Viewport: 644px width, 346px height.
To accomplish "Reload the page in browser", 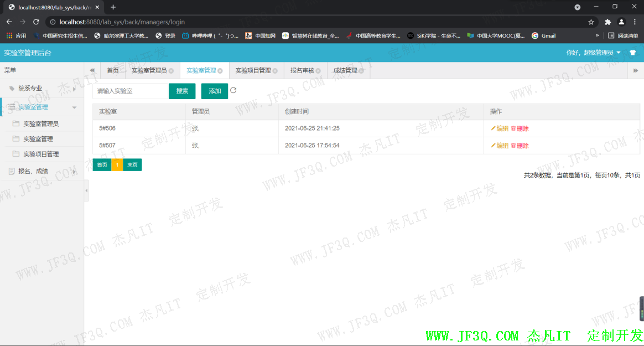I will pos(36,22).
